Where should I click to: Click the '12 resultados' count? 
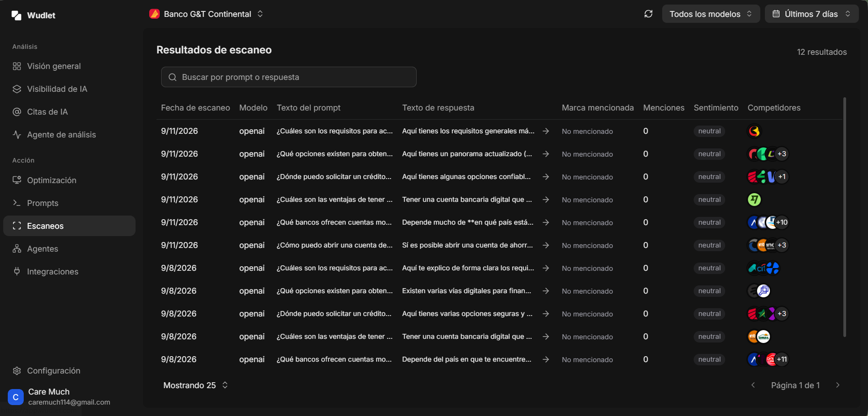tap(821, 52)
